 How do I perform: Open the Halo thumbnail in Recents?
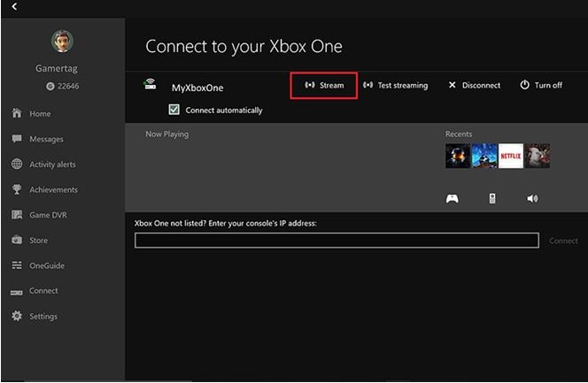(458, 156)
